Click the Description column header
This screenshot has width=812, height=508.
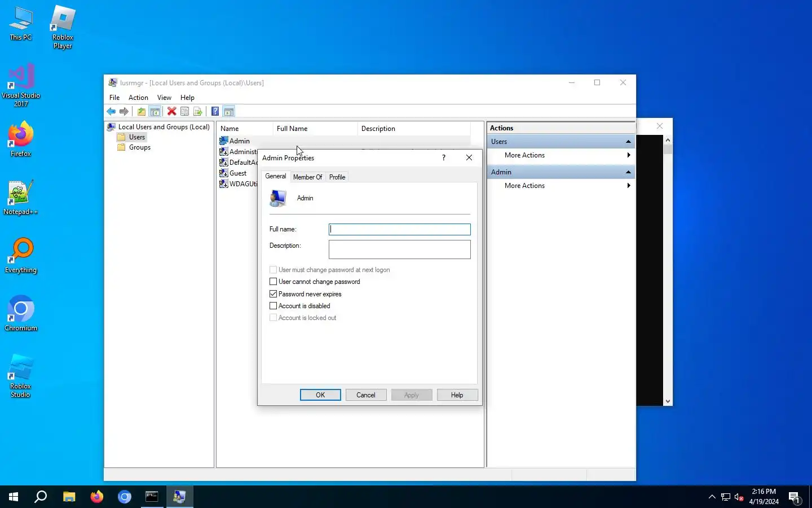414,129
